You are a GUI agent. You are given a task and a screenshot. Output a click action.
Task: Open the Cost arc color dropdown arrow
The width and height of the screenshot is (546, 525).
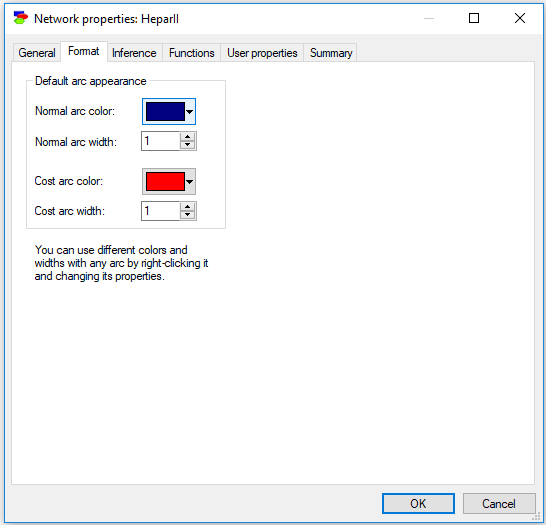click(x=190, y=182)
